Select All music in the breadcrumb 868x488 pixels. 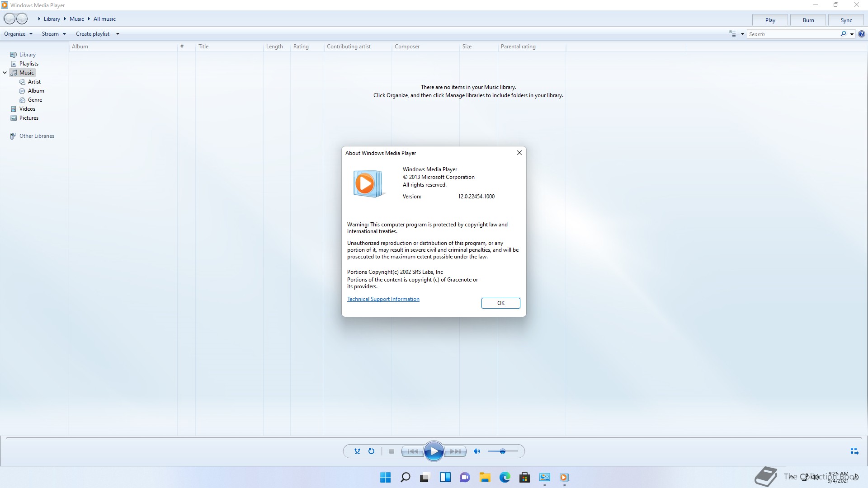pyautogui.click(x=104, y=19)
